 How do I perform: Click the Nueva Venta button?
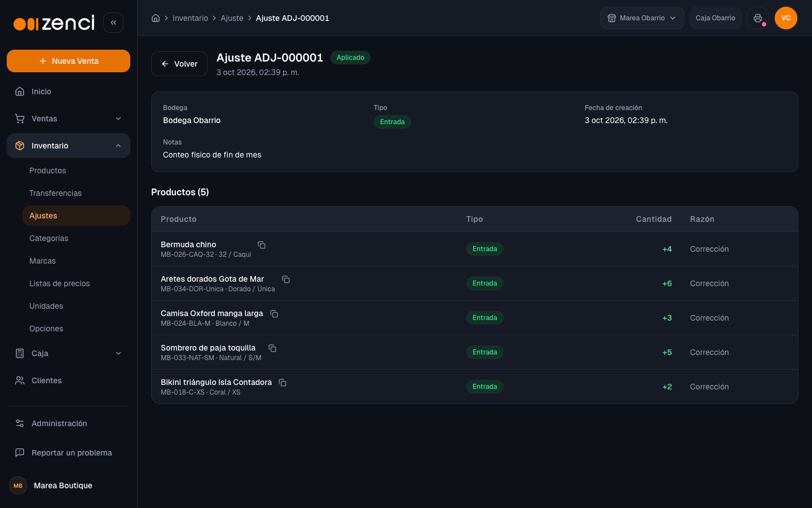68,61
